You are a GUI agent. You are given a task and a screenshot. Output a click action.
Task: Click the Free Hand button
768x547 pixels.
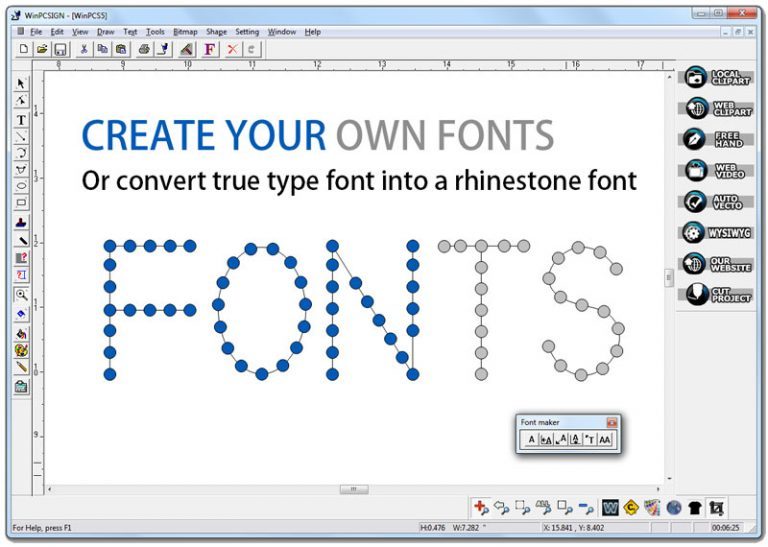[x=716, y=139]
